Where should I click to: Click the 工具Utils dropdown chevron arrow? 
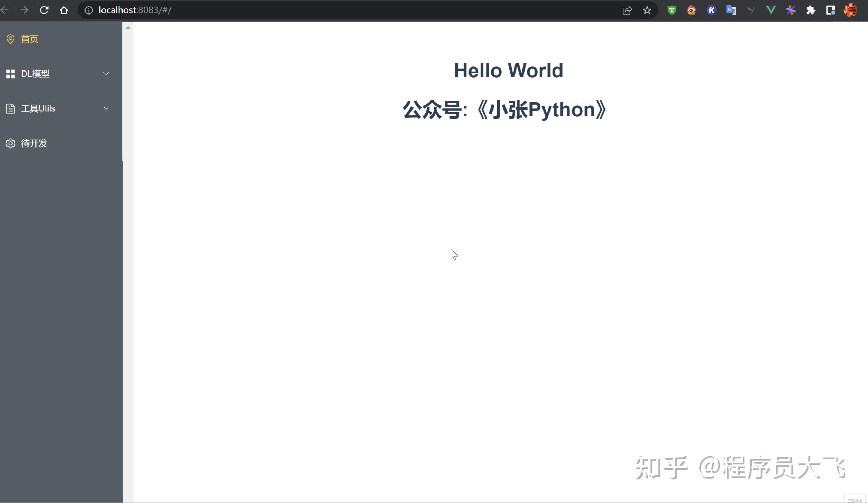[x=106, y=108]
